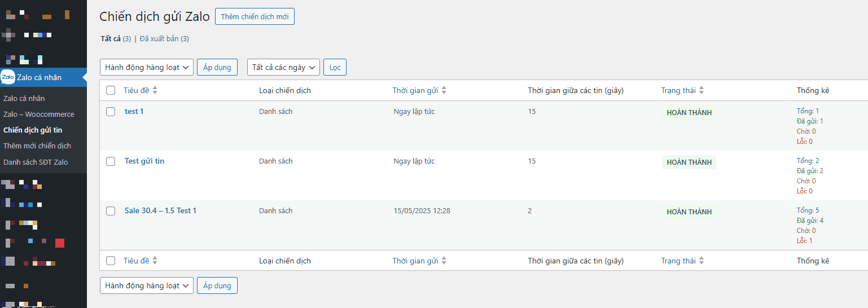Click sort arrows beside Trạng thái header

pyautogui.click(x=702, y=90)
